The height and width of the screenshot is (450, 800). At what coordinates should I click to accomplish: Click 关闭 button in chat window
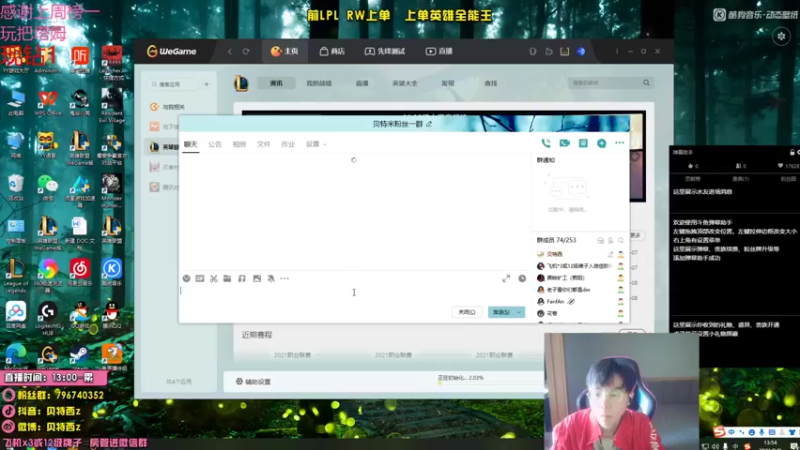point(467,312)
